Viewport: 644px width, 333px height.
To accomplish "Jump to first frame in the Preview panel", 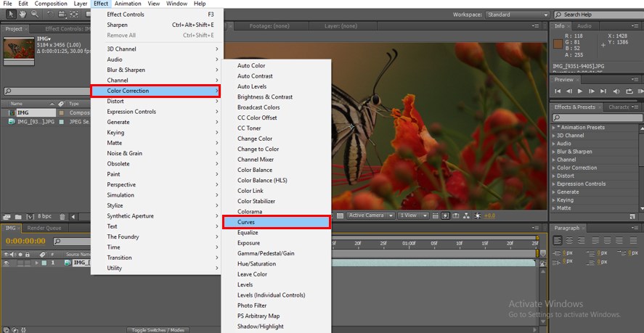I will [558, 91].
